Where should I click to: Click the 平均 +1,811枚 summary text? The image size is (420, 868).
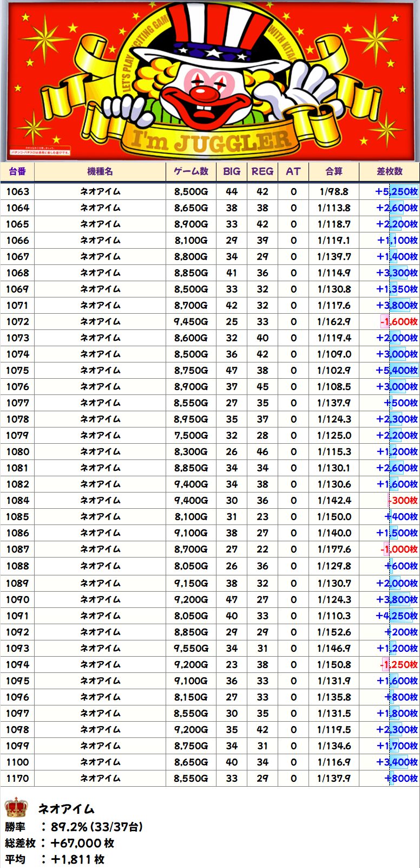tap(55, 859)
